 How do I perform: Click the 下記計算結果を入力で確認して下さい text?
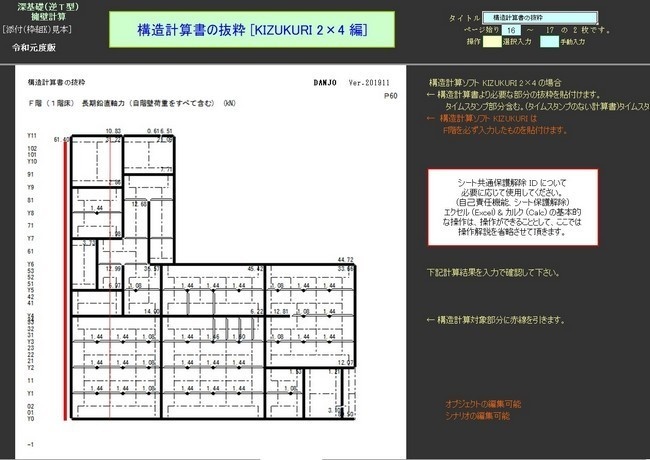(x=493, y=273)
